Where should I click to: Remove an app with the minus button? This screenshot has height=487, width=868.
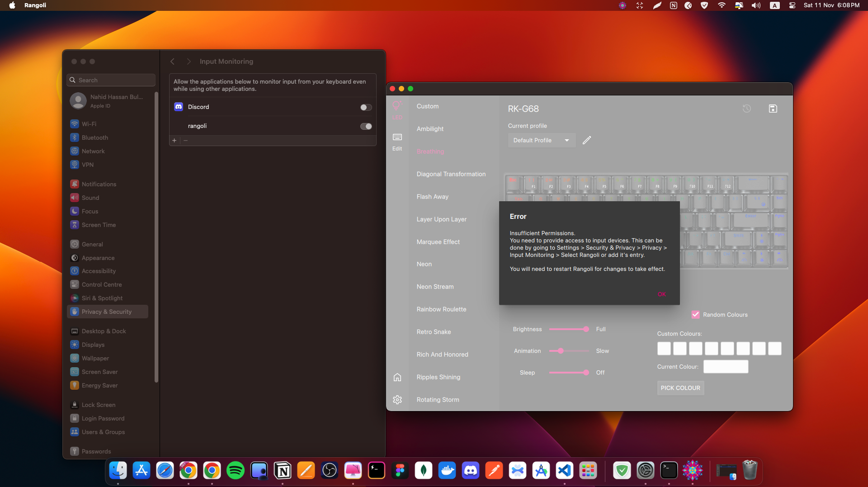185,141
